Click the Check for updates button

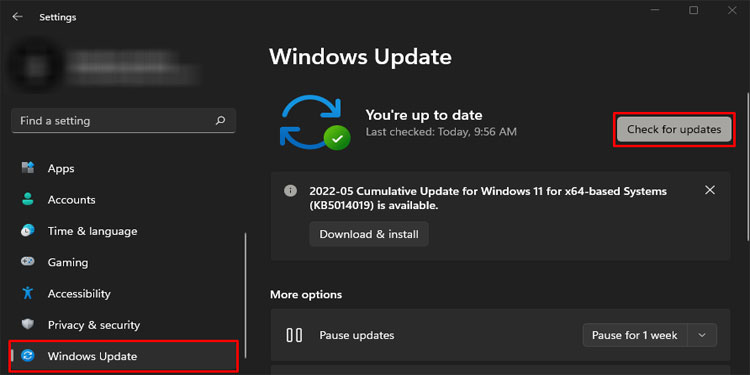(x=674, y=129)
